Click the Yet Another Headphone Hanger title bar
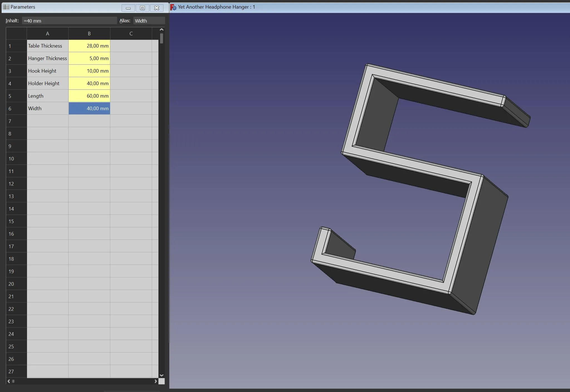Screen dimensions: 570x392 pyautogui.click(x=362, y=7)
